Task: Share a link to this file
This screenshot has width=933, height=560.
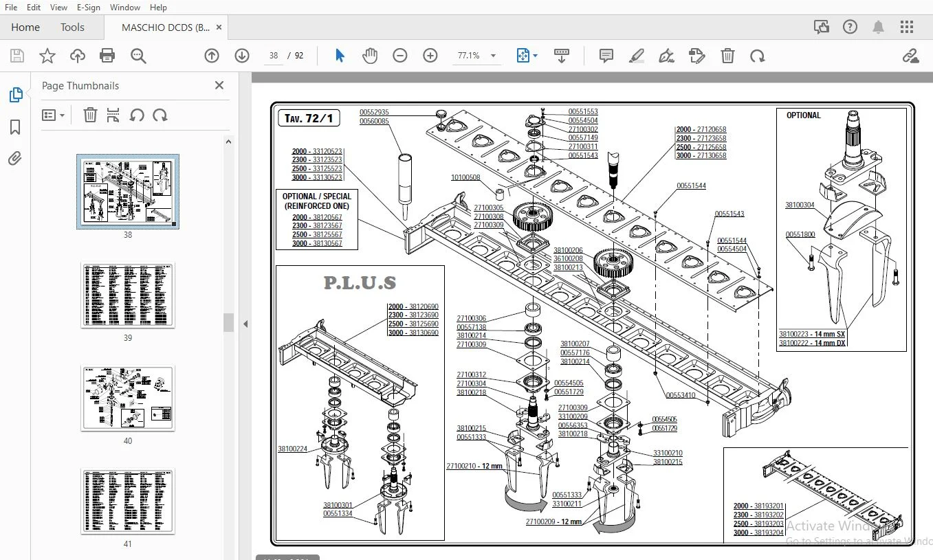Action: 911,56
